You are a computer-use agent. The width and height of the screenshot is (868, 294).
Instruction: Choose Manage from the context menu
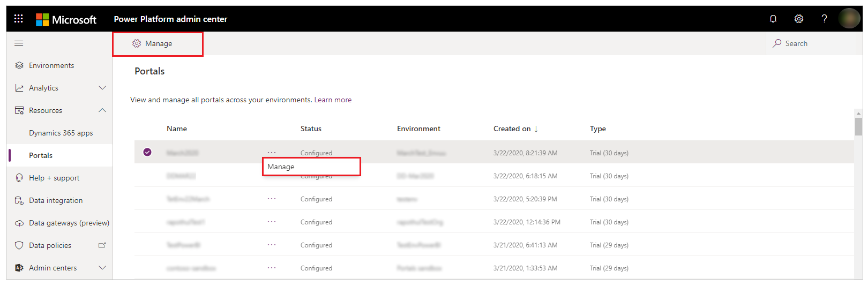point(311,167)
